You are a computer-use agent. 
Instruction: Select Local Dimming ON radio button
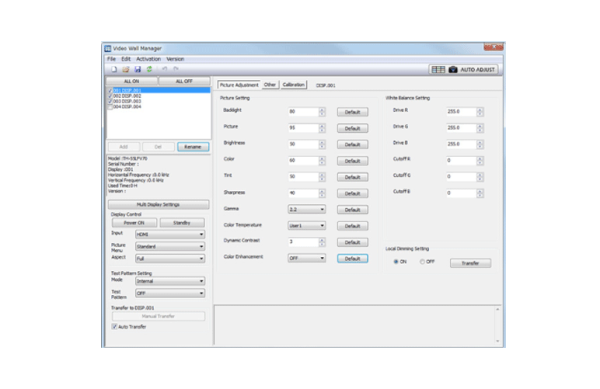click(x=396, y=262)
